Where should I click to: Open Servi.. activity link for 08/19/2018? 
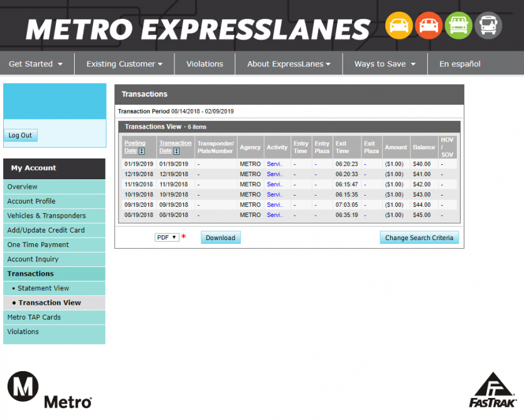pos(275,215)
